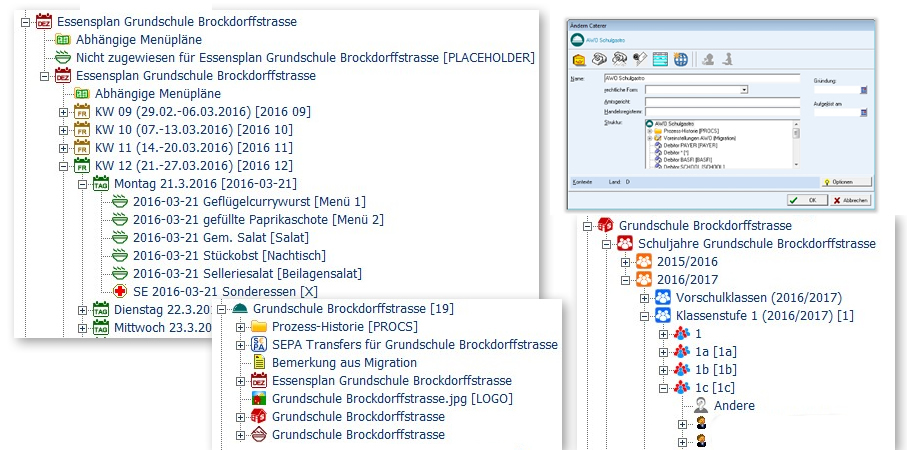Select Geflügelcurrywurst [Menü 1] tree entry

pyautogui.click(x=249, y=201)
